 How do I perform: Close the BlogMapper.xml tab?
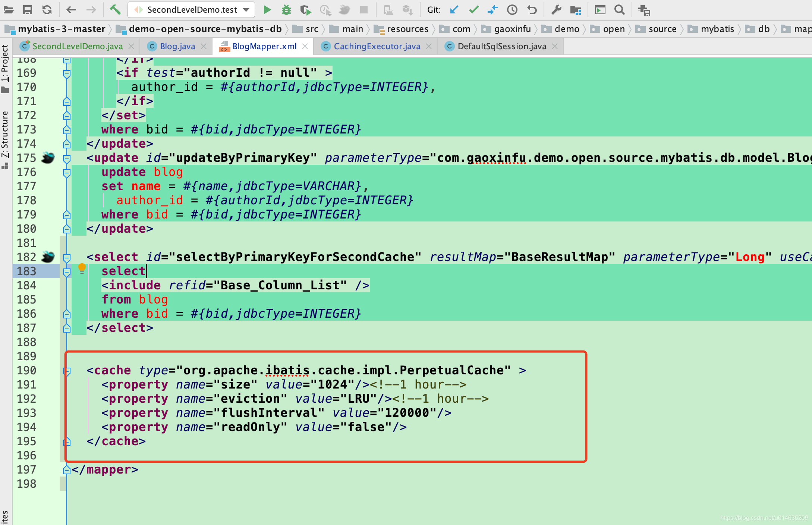point(305,46)
